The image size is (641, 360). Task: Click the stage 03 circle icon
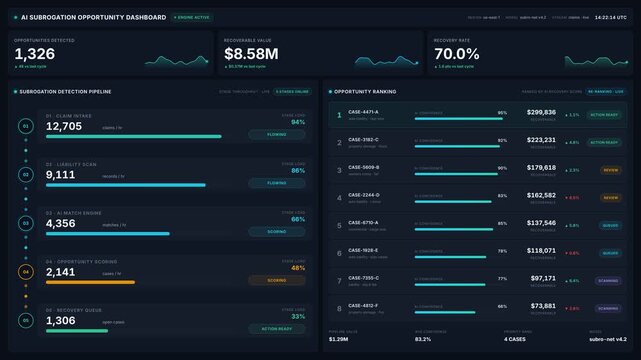pos(26,224)
